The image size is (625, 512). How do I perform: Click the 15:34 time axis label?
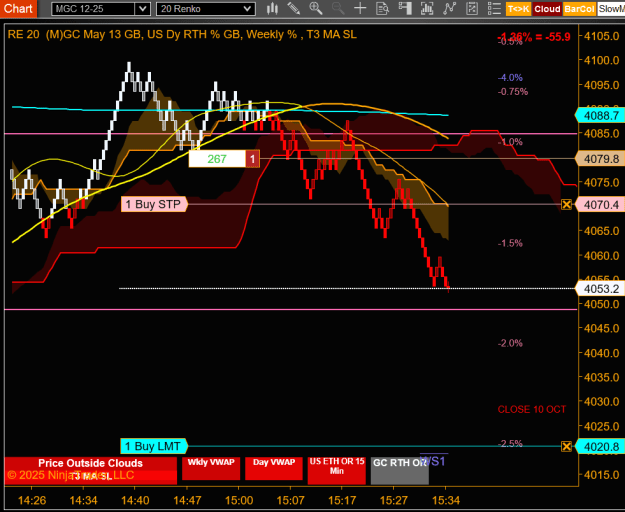446,500
